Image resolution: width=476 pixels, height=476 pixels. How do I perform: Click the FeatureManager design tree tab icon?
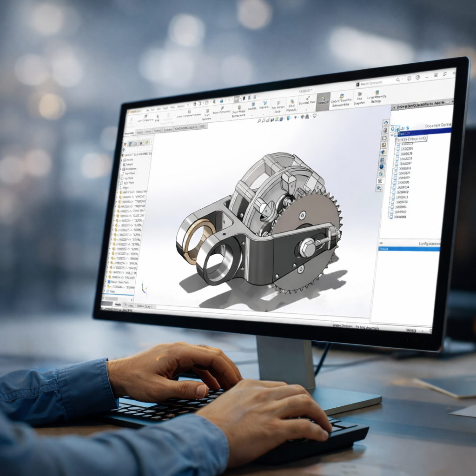pyautogui.click(x=125, y=145)
